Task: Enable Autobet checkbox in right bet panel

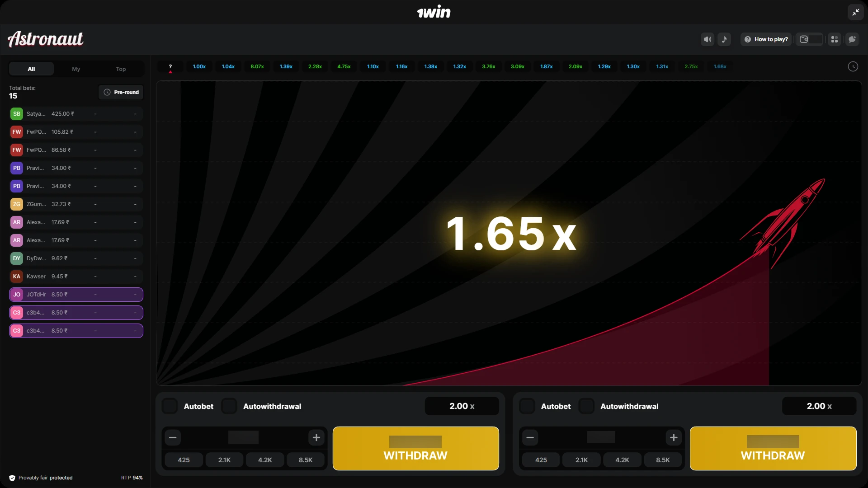Action: click(x=527, y=406)
